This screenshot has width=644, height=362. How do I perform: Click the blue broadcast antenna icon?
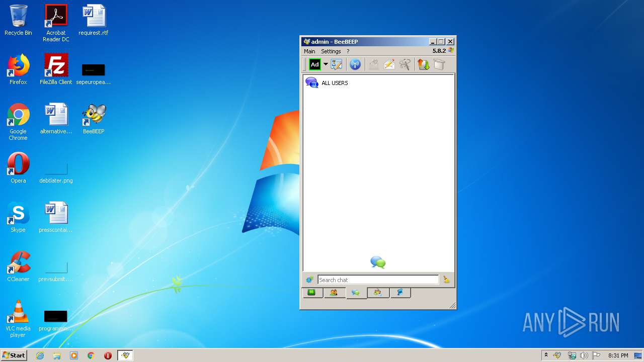[355, 64]
